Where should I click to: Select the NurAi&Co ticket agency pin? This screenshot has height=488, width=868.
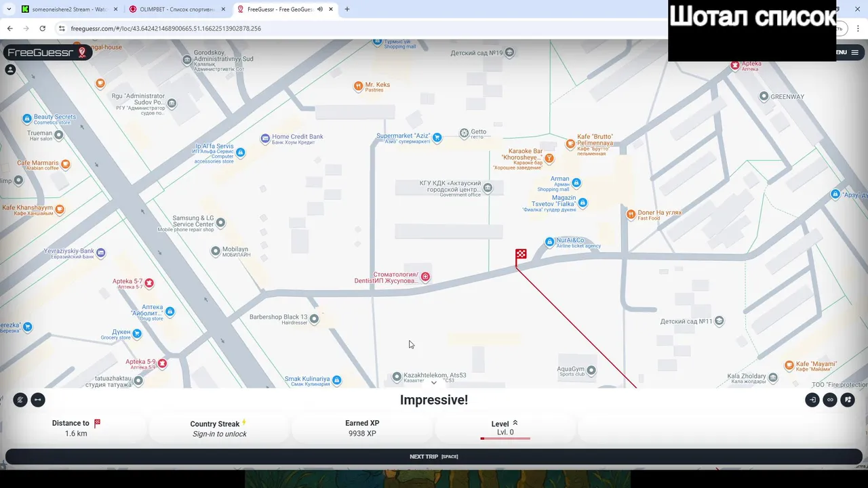[x=549, y=242]
